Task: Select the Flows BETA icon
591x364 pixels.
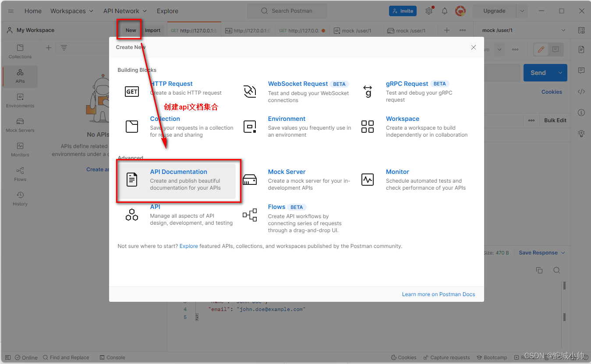Action: tap(250, 215)
